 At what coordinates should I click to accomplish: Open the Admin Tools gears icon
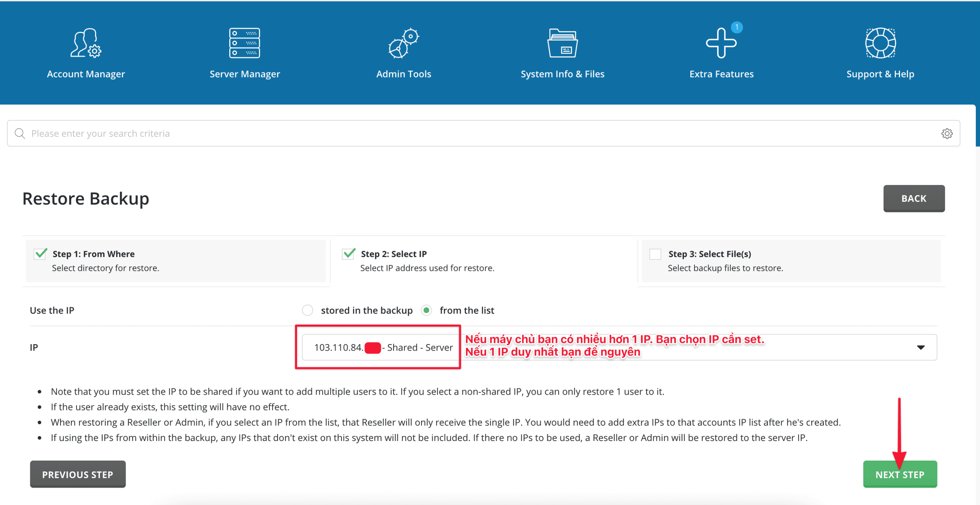(x=403, y=43)
